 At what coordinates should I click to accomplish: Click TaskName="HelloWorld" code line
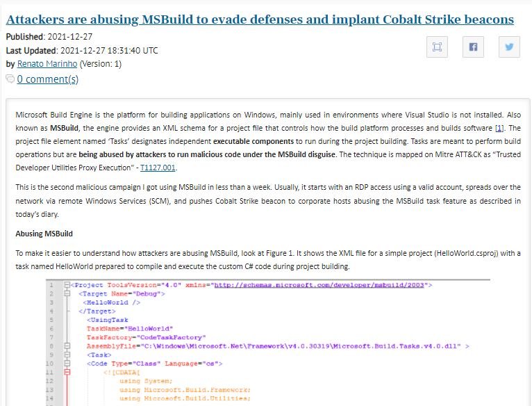click(x=130, y=329)
